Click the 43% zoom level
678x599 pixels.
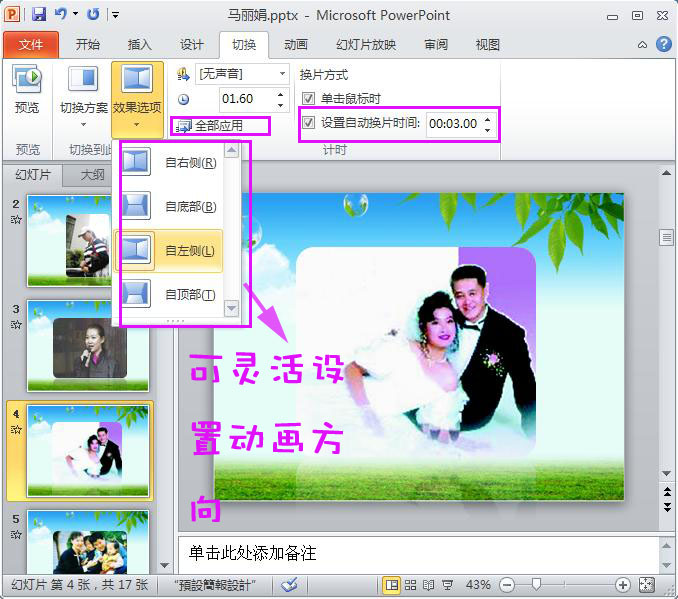click(x=478, y=585)
